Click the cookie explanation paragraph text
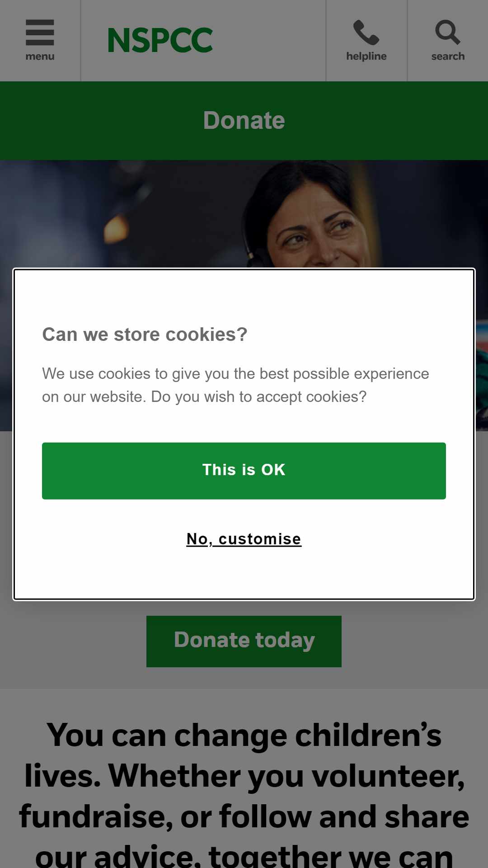 235,385
